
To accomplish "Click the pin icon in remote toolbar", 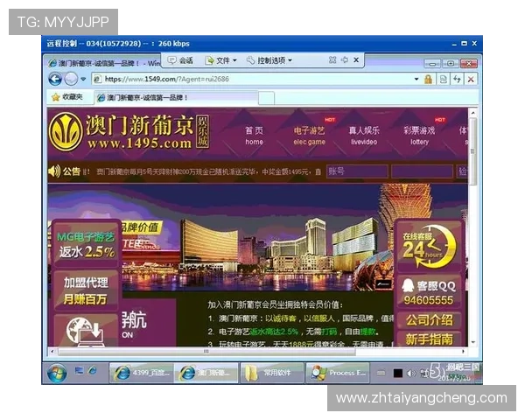I will tap(345, 60).
